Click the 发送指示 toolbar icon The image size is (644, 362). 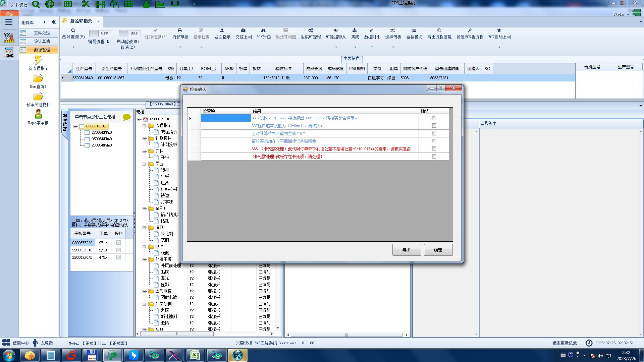222,31
